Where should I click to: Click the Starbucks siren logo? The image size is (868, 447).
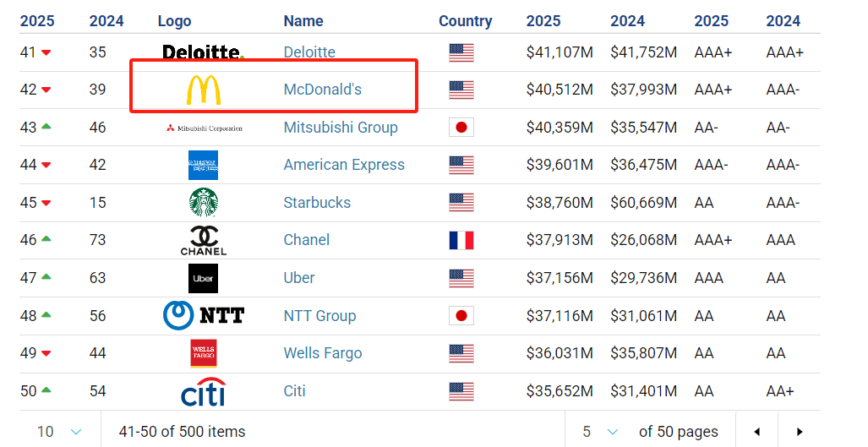[203, 203]
